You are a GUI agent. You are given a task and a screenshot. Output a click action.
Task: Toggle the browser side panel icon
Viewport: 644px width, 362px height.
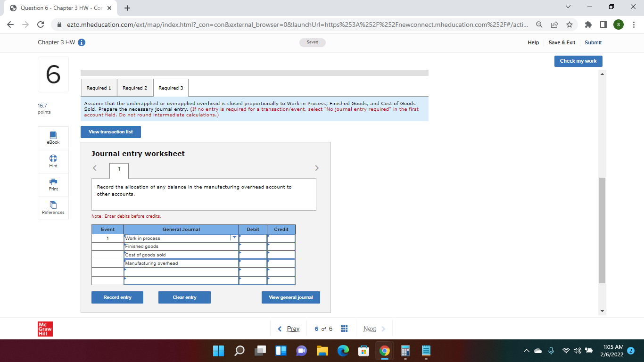point(603,25)
